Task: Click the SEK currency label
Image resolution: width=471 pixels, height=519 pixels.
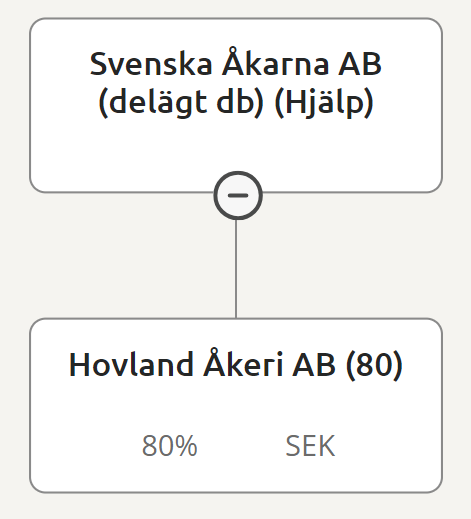Action: 310,446
